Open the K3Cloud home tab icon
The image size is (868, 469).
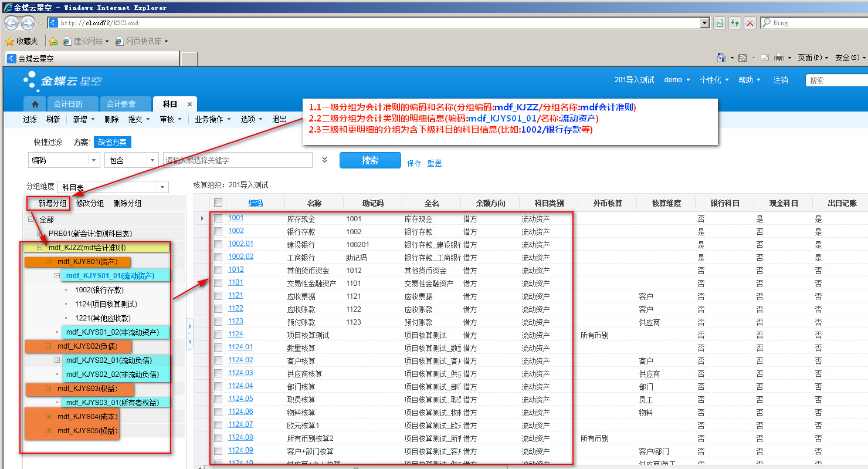point(35,104)
